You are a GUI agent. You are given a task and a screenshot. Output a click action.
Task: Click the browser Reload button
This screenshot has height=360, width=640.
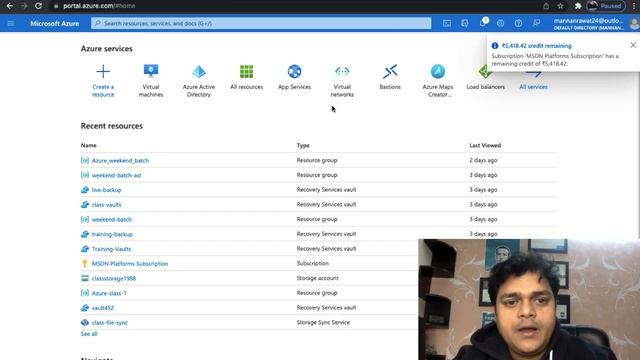(x=38, y=6)
